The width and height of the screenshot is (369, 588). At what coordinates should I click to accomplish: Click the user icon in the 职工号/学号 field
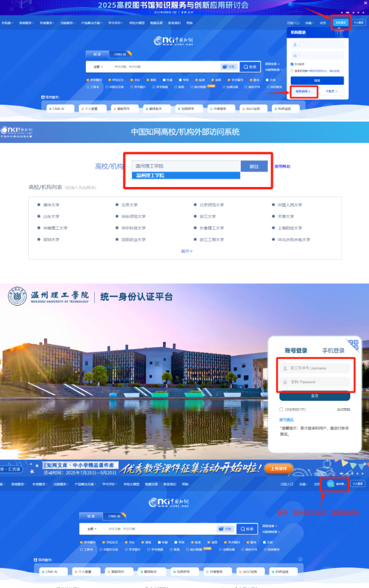(285, 368)
